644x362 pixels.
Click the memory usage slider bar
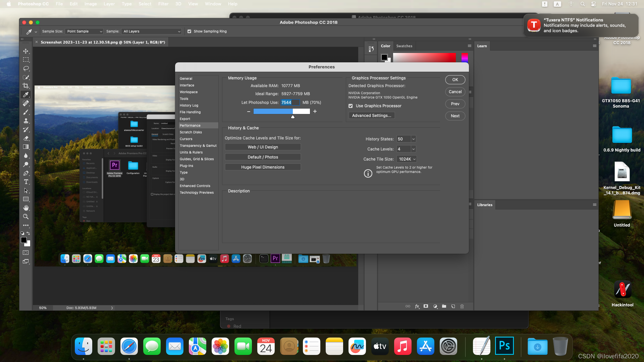tap(281, 112)
